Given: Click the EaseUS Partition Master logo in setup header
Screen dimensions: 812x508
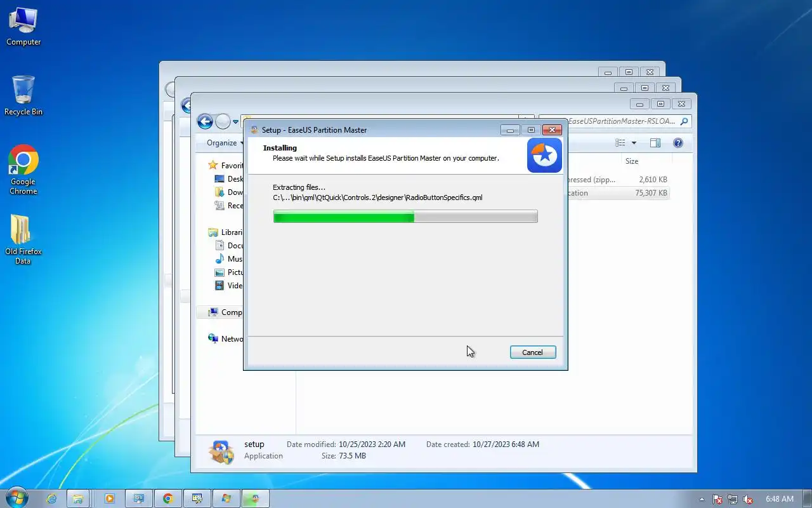Looking at the screenshot, I should (544, 156).
